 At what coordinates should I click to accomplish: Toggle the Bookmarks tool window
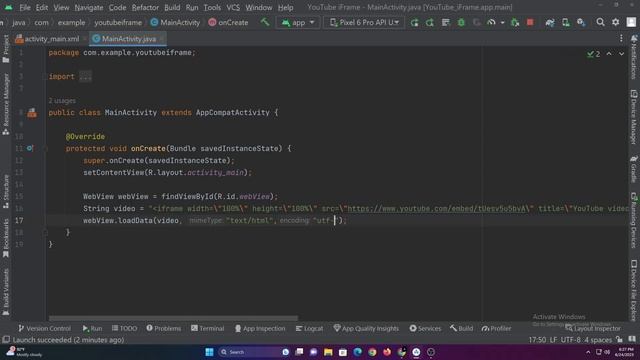(6, 238)
